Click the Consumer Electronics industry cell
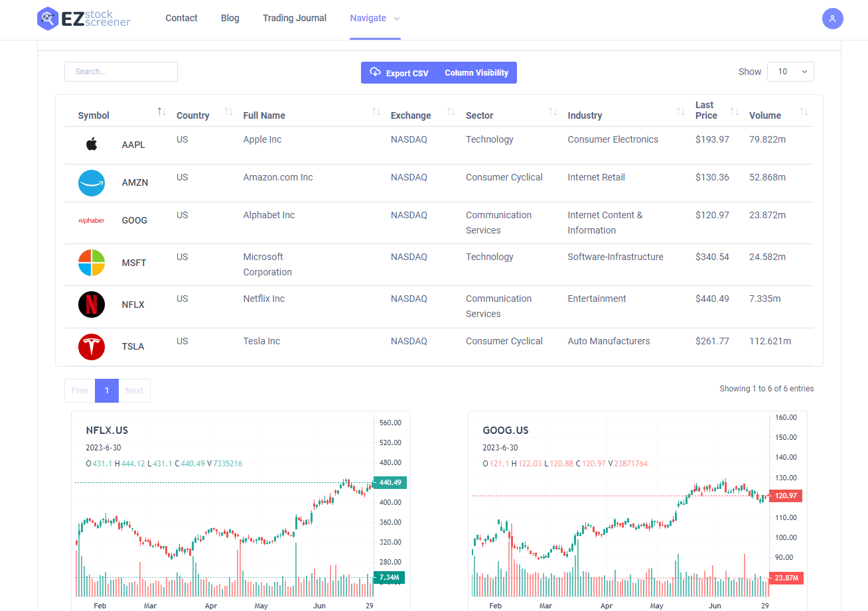 click(x=613, y=139)
